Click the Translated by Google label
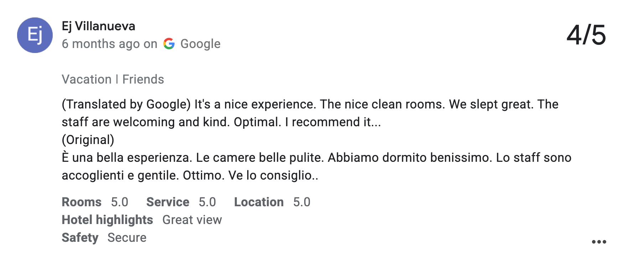Viewport: 644px width, 261px height. click(x=126, y=104)
